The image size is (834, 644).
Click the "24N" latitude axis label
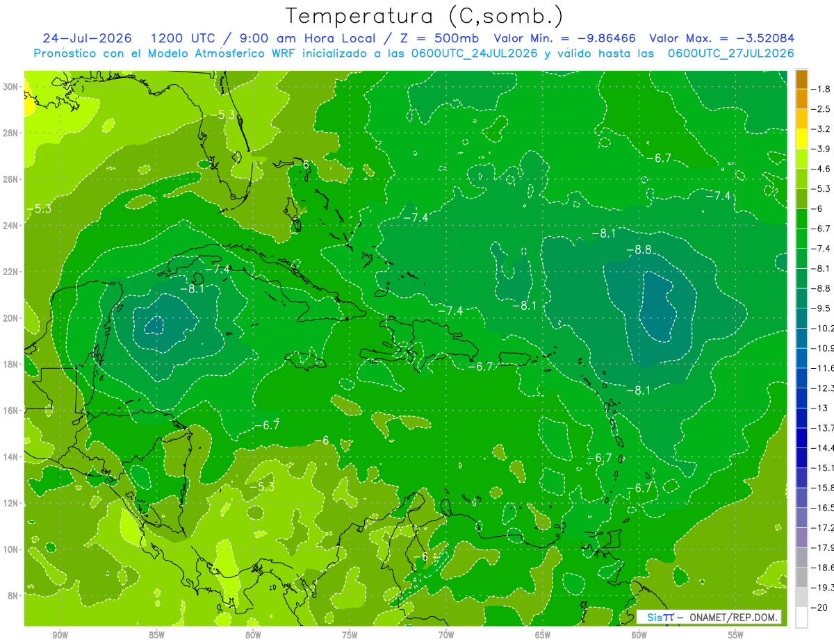coord(10,226)
